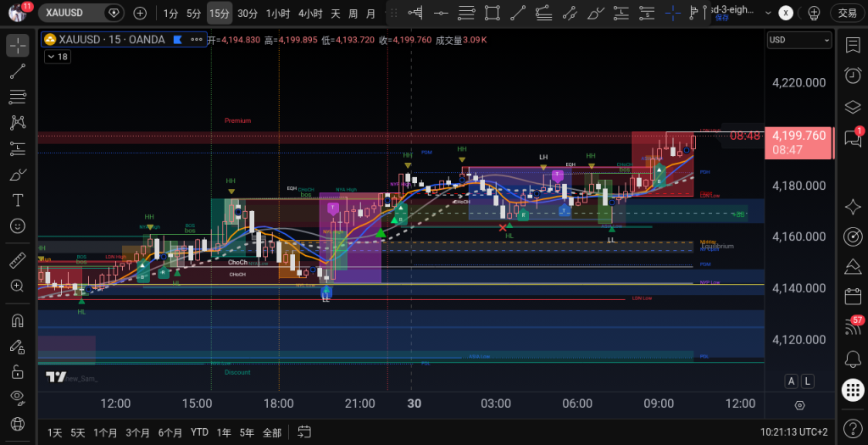The width and height of the screenshot is (868, 445).
Task: Open the pyramid icon panel
Action: tap(853, 267)
